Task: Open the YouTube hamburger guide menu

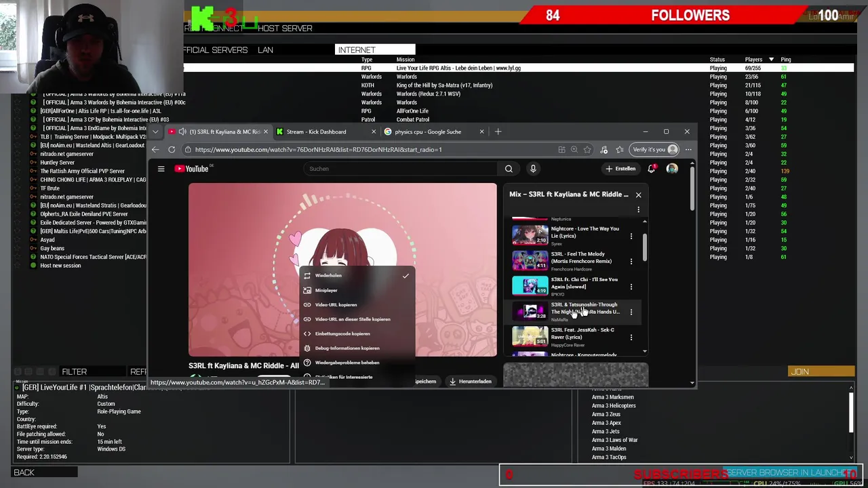Action: click(161, 169)
